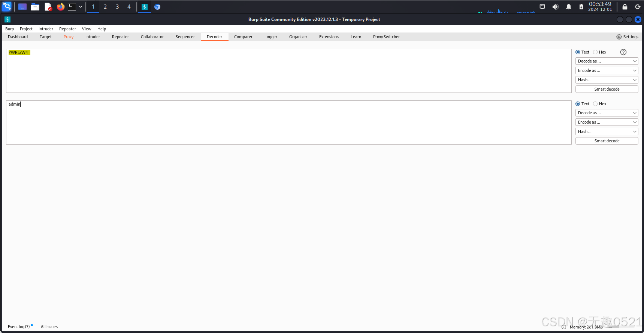Switch to the Extensions tab
Screen dimensions: 644x333
pos(329,37)
